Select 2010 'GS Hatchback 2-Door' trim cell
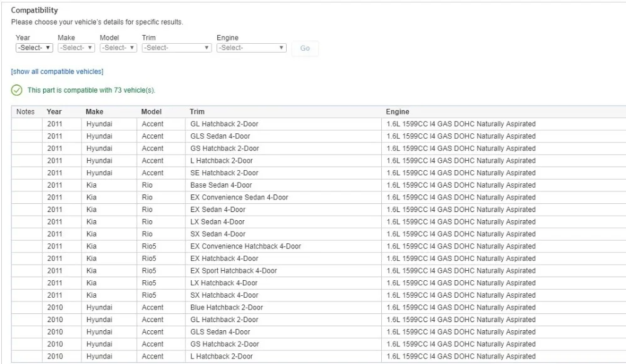The height and width of the screenshot is (364, 626). point(284,344)
